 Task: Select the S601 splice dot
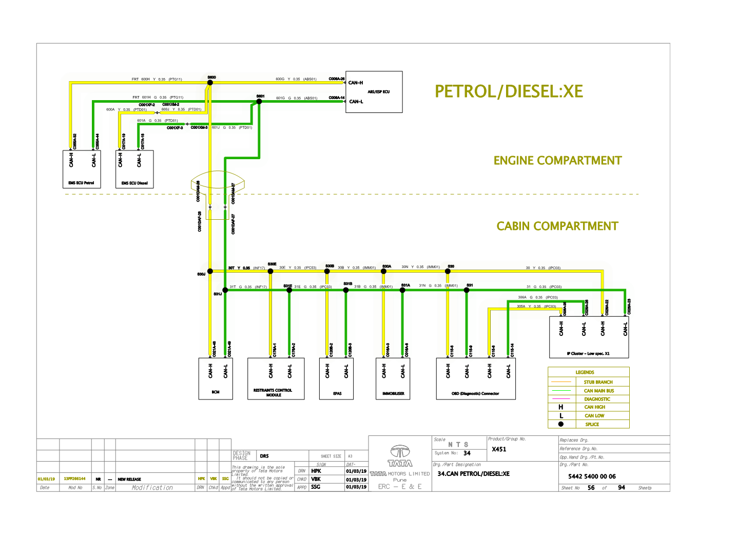259,102
